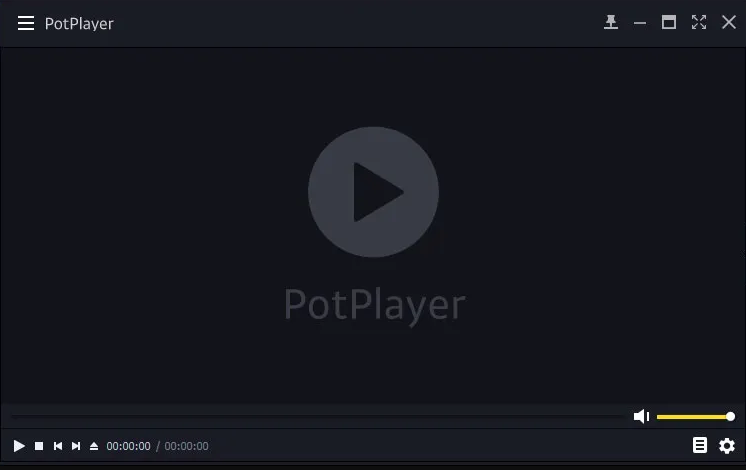Screen dimensions: 746x470
Task: Click the playback seek bar
Action: point(318,416)
